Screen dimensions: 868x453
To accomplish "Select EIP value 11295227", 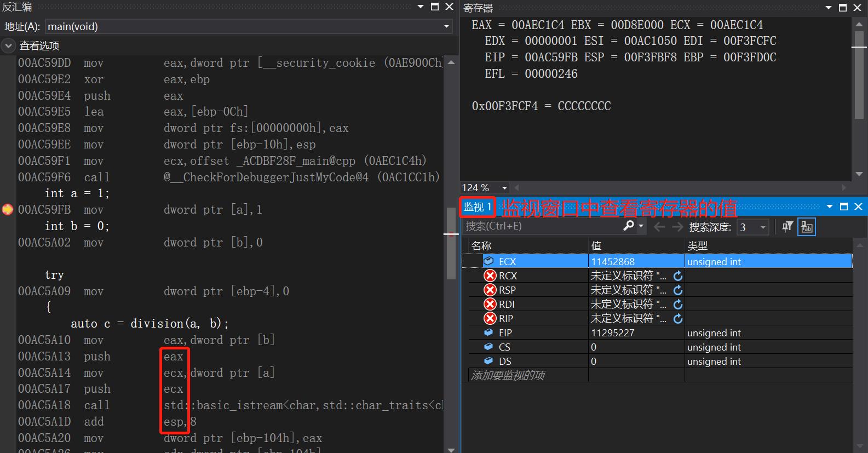I will click(613, 333).
